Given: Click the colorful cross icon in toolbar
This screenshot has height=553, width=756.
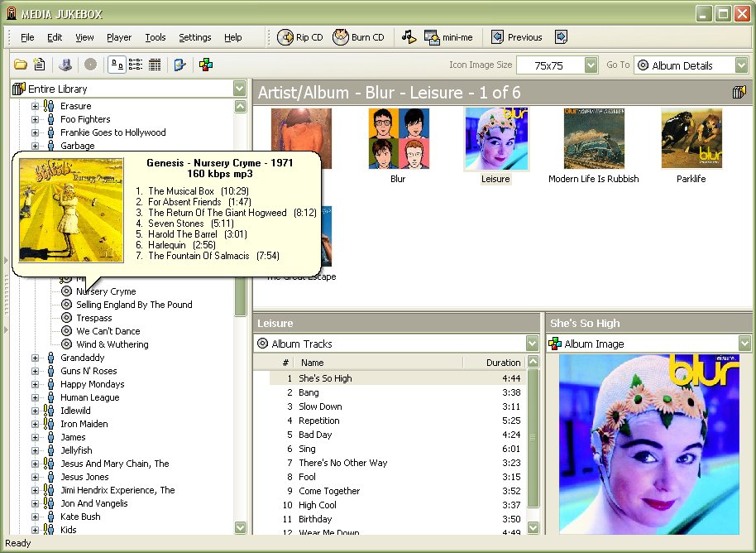Looking at the screenshot, I should click(206, 65).
